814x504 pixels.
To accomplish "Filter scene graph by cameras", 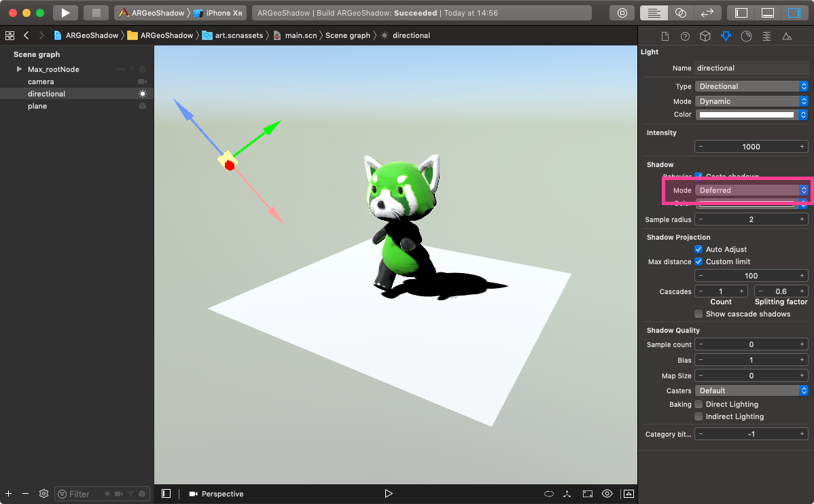I will click(x=118, y=494).
